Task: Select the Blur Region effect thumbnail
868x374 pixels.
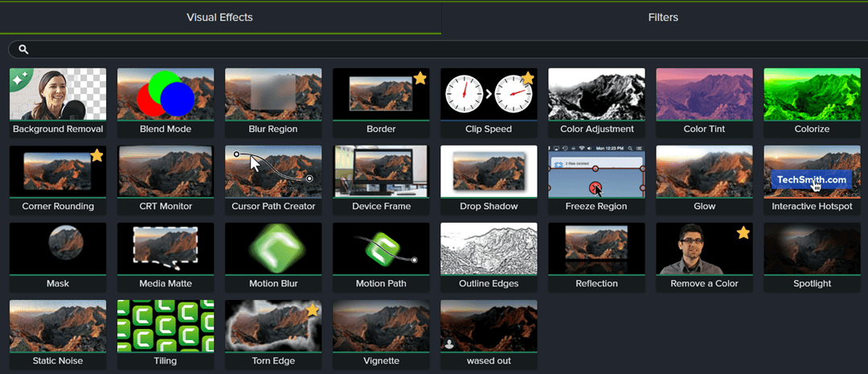Action: 273,94
